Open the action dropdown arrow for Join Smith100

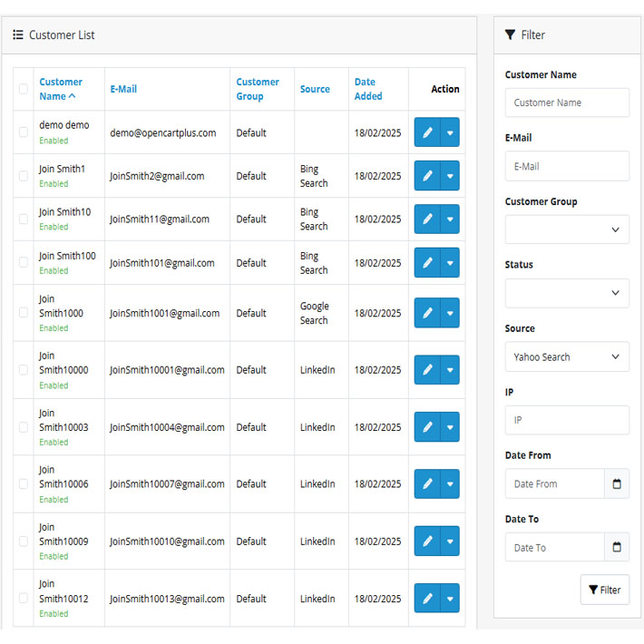point(450,263)
